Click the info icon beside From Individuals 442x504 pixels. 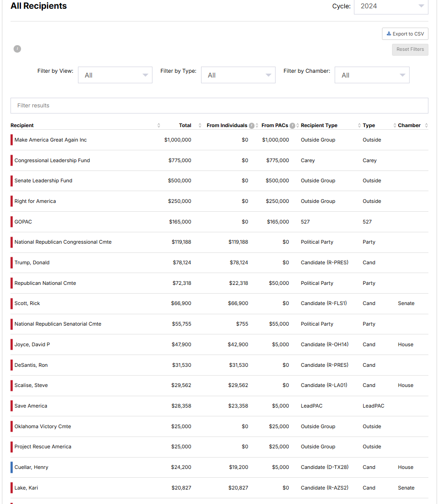pos(251,126)
